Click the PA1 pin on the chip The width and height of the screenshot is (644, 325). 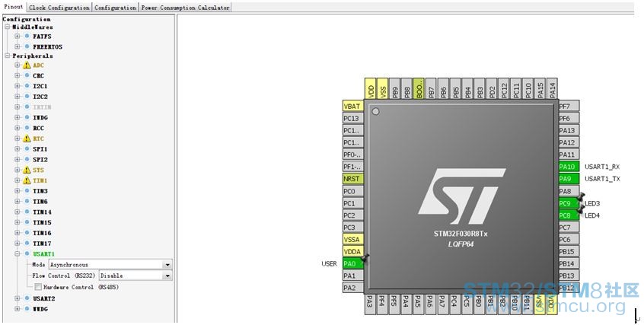point(353,276)
